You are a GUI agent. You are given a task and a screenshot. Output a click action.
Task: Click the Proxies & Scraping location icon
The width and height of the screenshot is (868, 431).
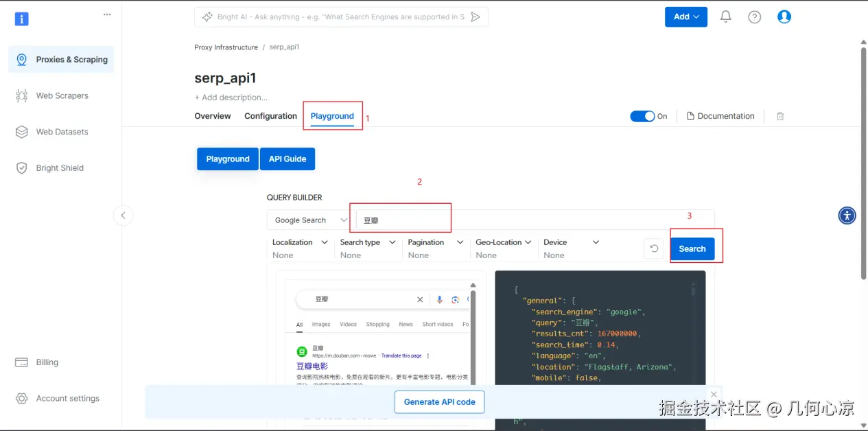(x=22, y=60)
